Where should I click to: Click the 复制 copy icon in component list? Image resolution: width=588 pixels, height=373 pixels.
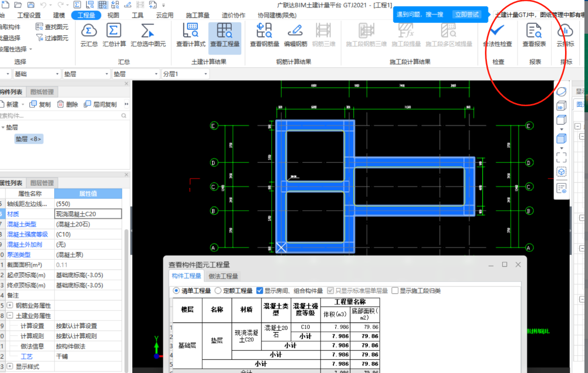pyautogui.click(x=33, y=104)
